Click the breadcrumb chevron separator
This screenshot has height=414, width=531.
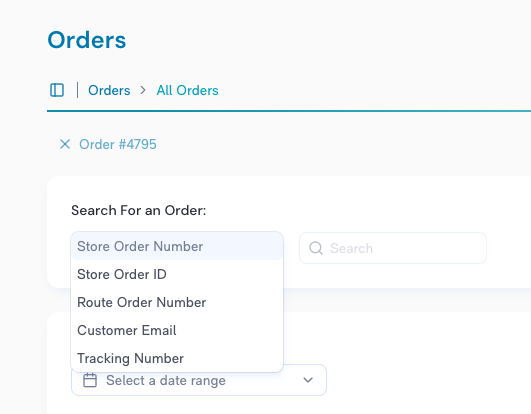(x=143, y=90)
